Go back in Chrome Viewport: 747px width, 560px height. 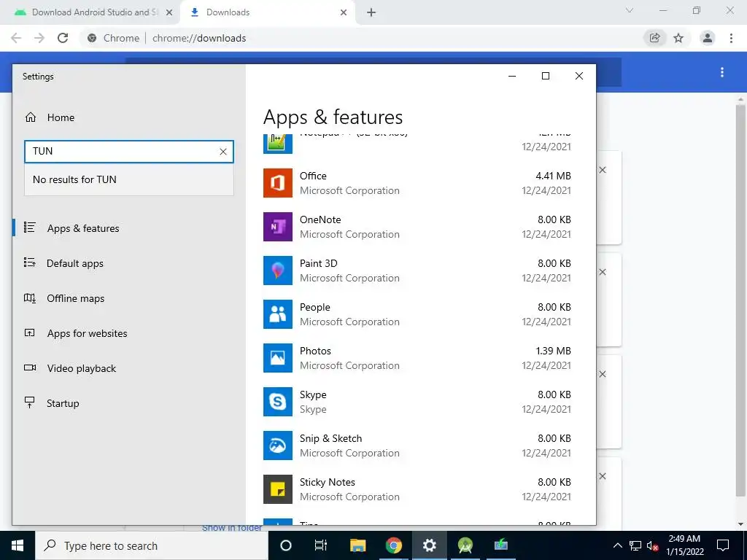(16, 38)
